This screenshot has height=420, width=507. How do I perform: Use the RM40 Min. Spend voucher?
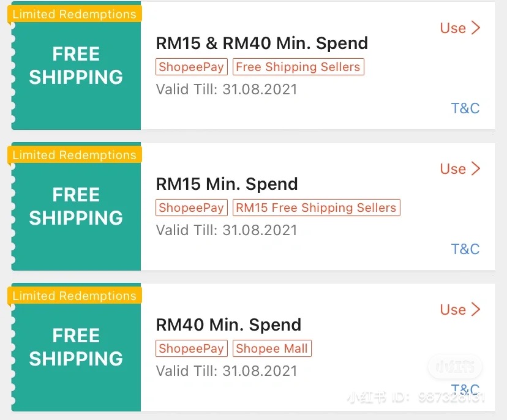point(460,310)
